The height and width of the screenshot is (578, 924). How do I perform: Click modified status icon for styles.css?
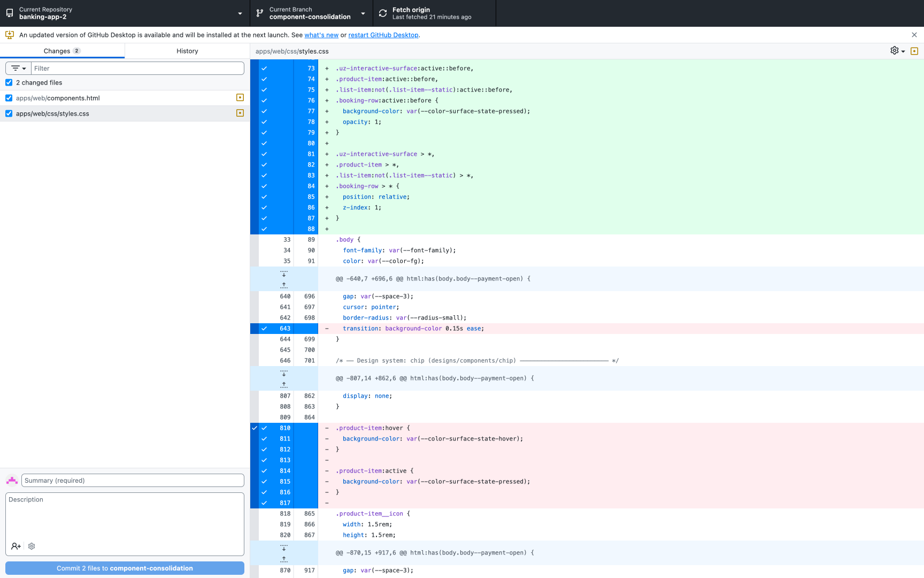240,113
